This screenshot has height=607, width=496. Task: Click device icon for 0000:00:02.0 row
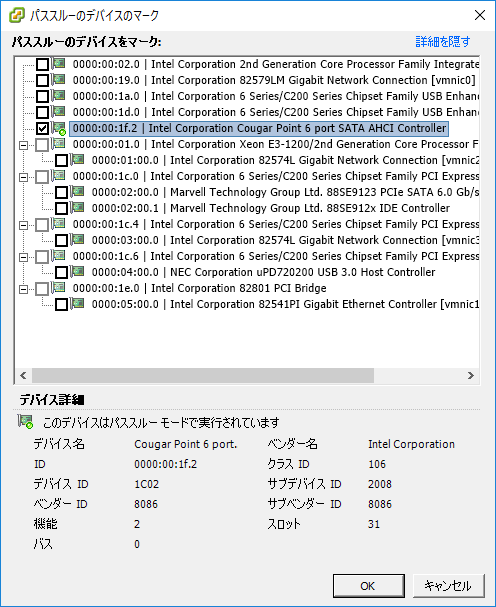[x=59, y=63]
